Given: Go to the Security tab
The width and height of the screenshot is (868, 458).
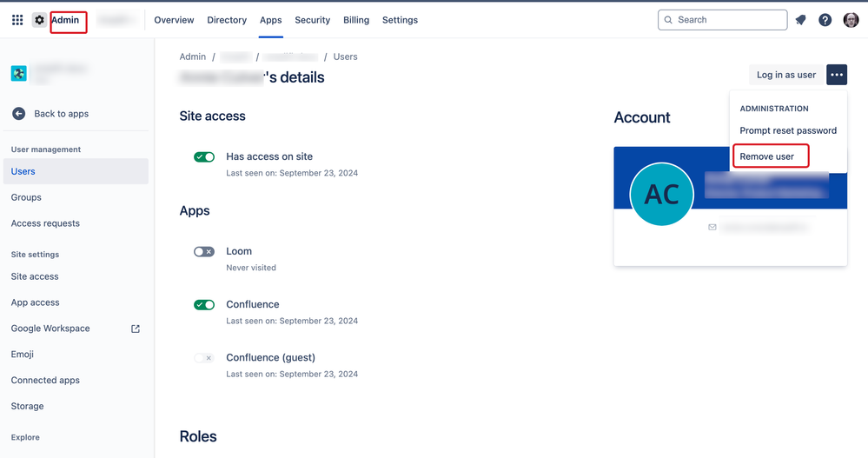Looking at the screenshot, I should (312, 20).
